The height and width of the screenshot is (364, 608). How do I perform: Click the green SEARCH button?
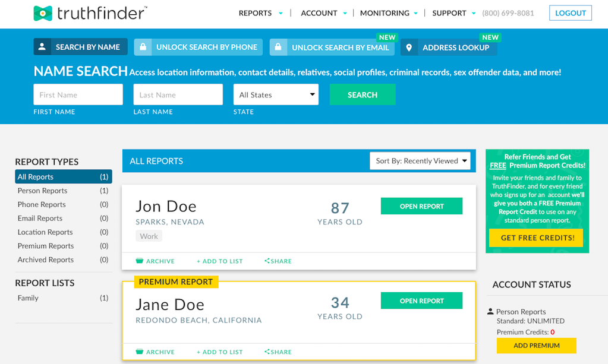363,94
